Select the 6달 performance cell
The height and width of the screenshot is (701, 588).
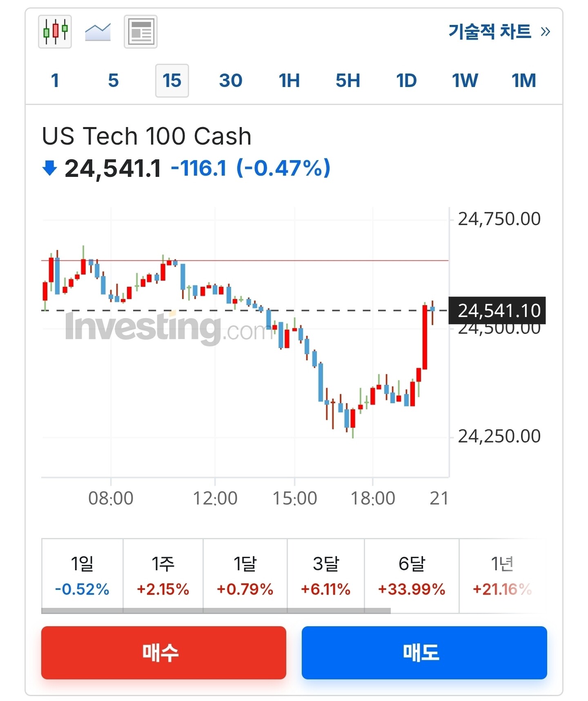pos(412,575)
